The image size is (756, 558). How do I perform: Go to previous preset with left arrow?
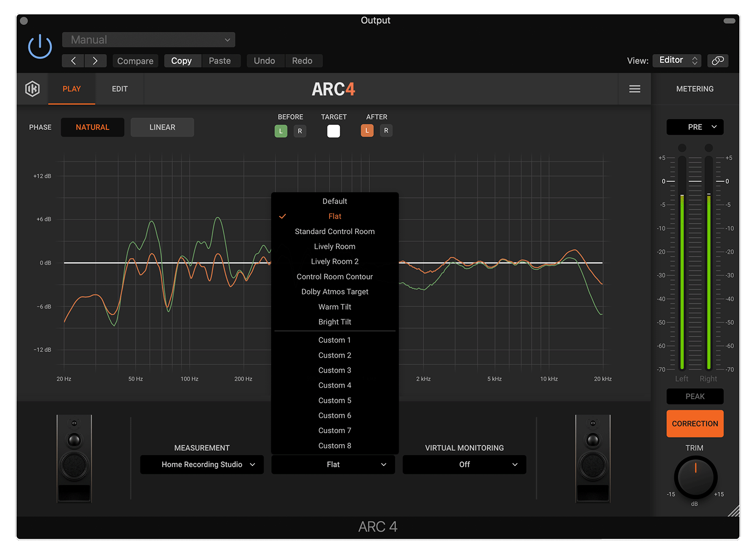[x=73, y=60]
